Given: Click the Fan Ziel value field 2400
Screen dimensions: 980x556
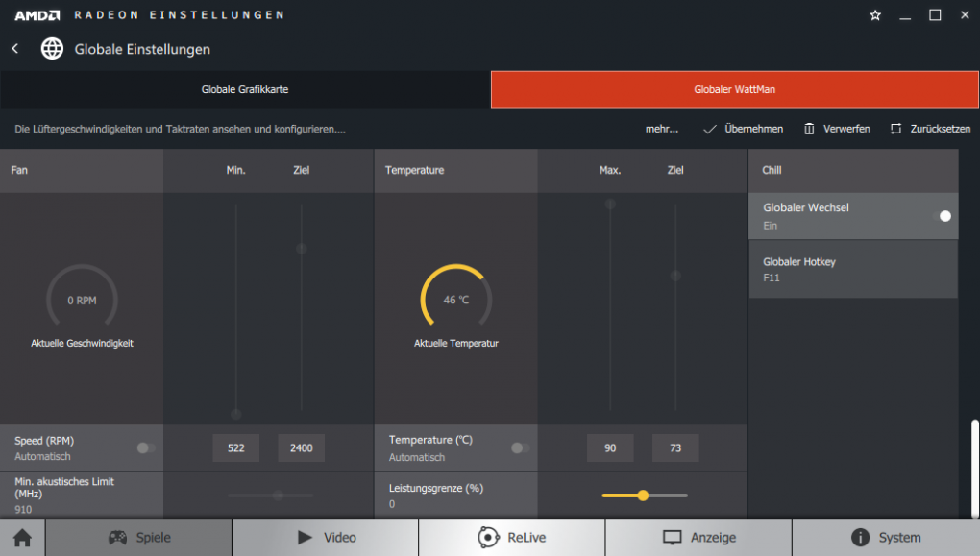Looking at the screenshot, I should tap(302, 447).
